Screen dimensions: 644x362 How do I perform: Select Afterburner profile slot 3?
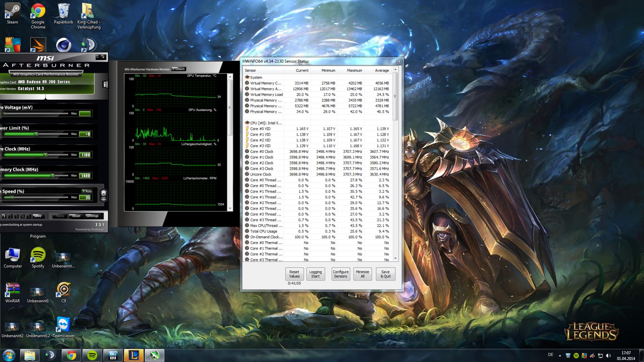pos(16,216)
